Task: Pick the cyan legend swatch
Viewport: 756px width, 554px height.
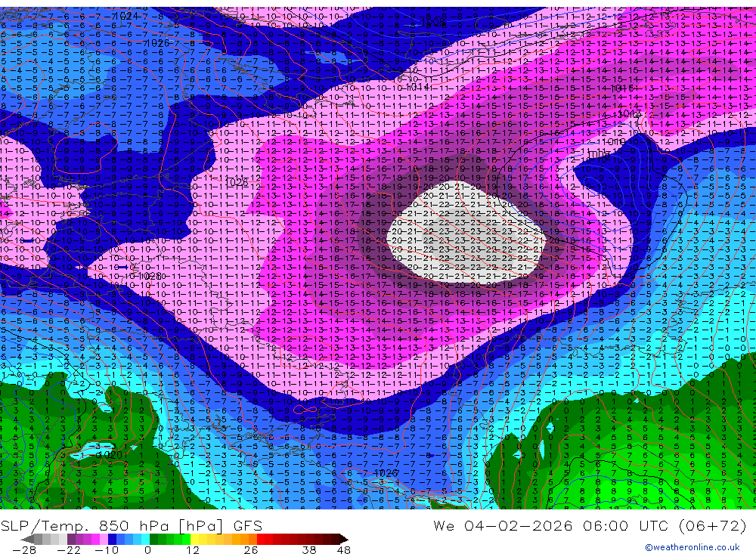Action: pos(145,539)
